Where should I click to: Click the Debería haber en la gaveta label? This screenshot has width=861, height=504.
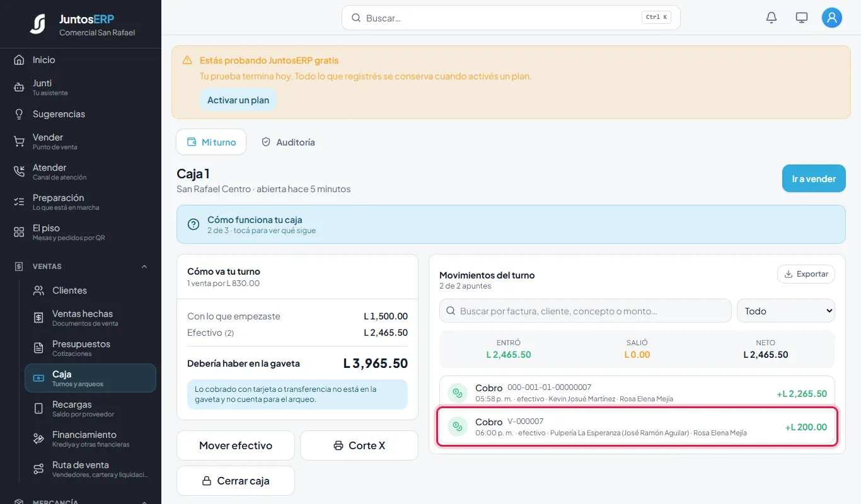point(243,364)
